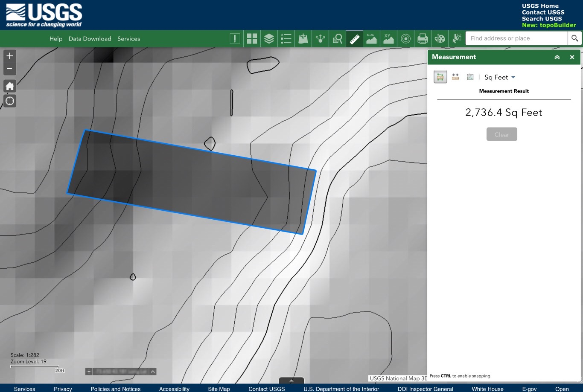
Task: Open the XY spot elevation tool
Action: coord(388,39)
